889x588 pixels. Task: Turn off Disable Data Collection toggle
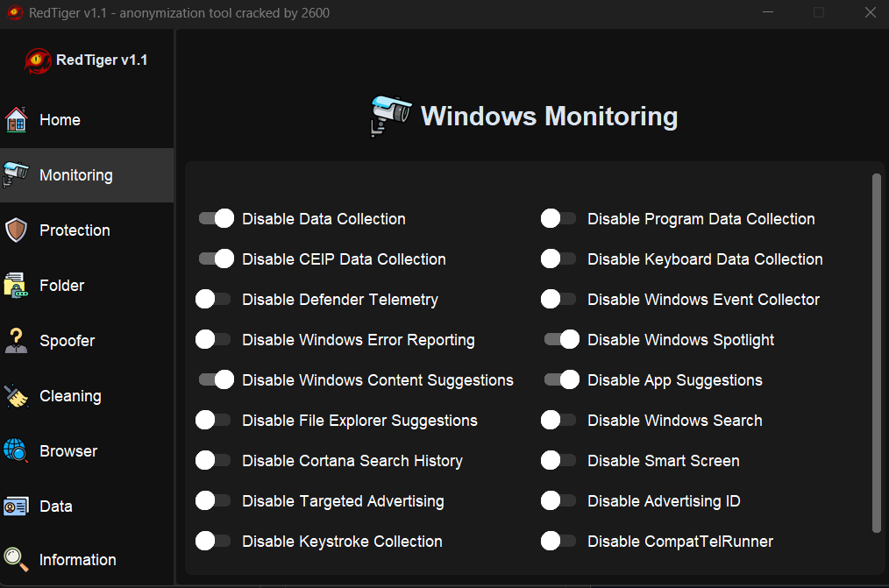click(x=216, y=219)
